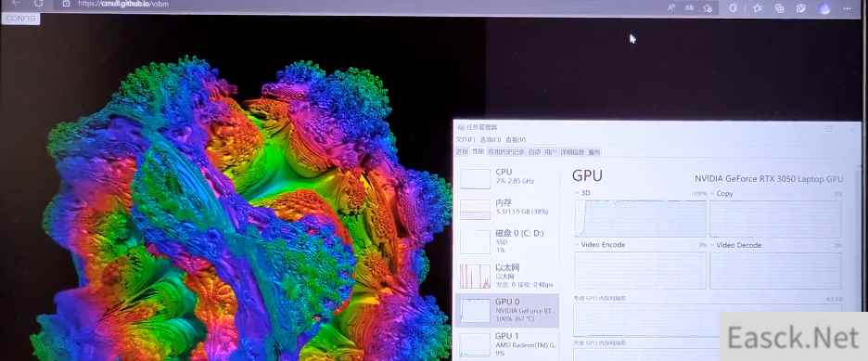Click the Video Encode usage graph
Screen dimensions: 868x361
[x=641, y=270]
